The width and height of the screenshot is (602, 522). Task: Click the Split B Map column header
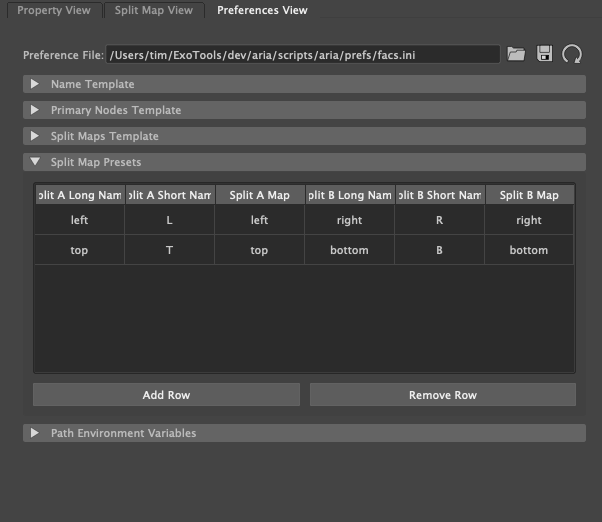pyautogui.click(x=529, y=195)
